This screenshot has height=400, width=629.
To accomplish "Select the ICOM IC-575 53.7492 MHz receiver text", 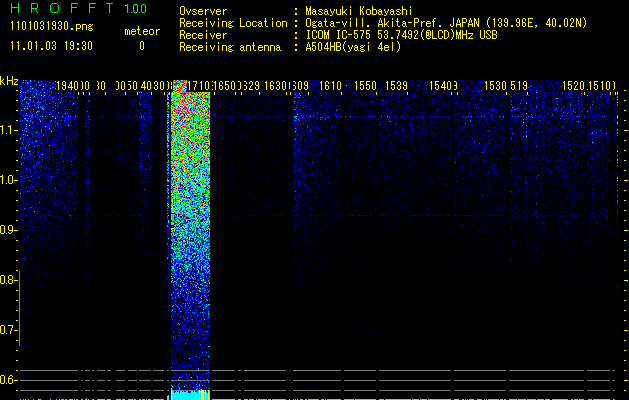I will coord(401,35).
